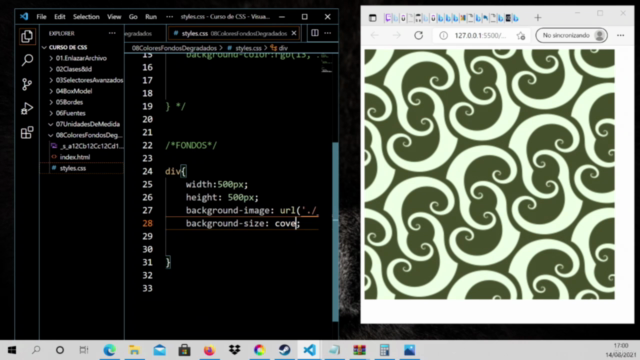Click 08ColoresFondosDegradados breadcrumb

tap(174, 48)
